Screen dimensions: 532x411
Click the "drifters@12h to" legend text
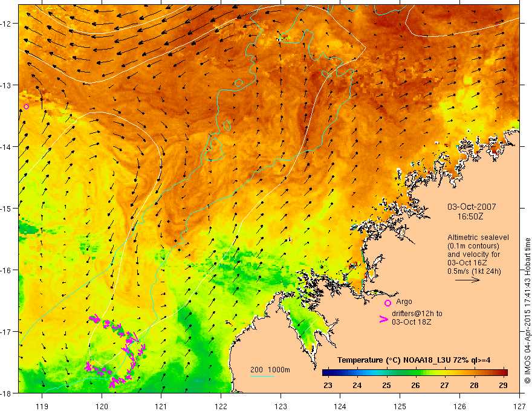coord(417,313)
